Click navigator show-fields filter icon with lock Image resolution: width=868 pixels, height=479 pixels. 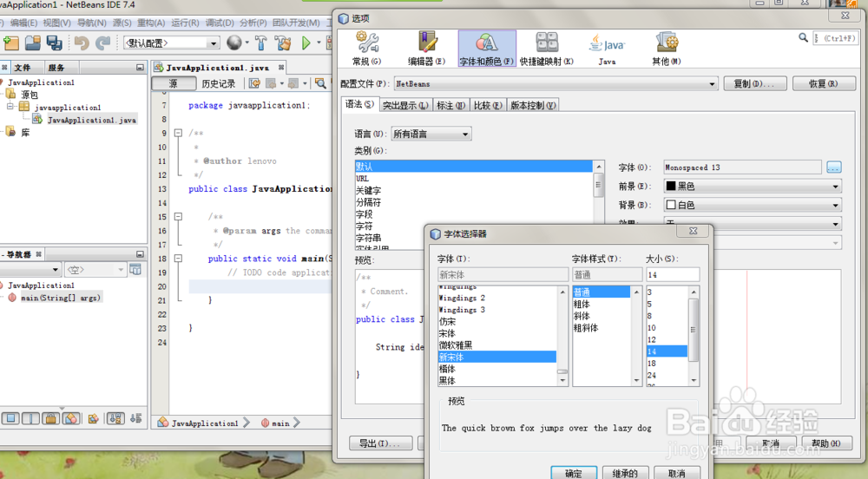coord(51,419)
